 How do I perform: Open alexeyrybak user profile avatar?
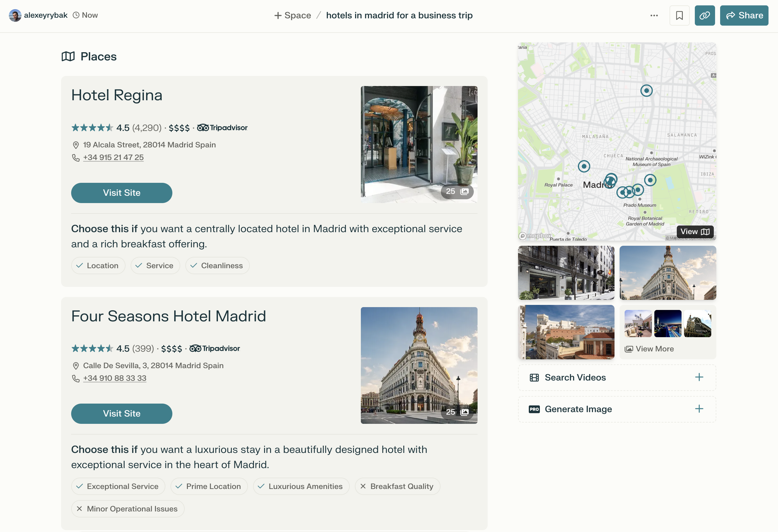pyautogui.click(x=15, y=15)
